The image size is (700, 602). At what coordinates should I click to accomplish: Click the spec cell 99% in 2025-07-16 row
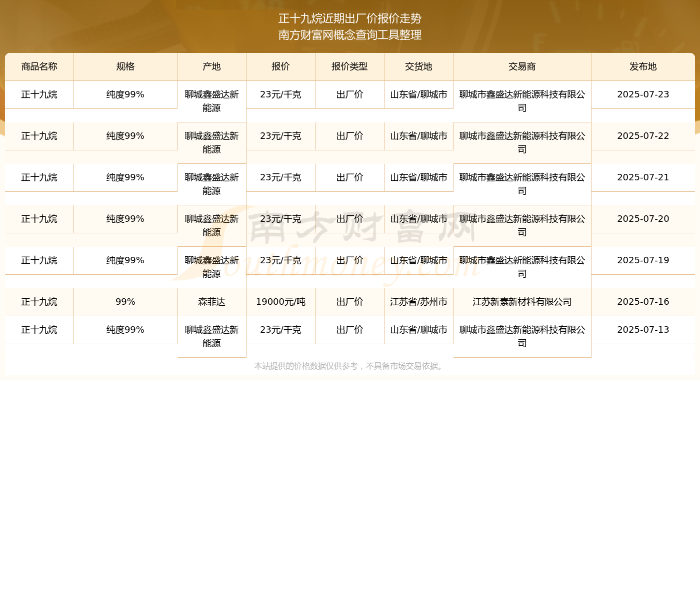coord(125,302)
